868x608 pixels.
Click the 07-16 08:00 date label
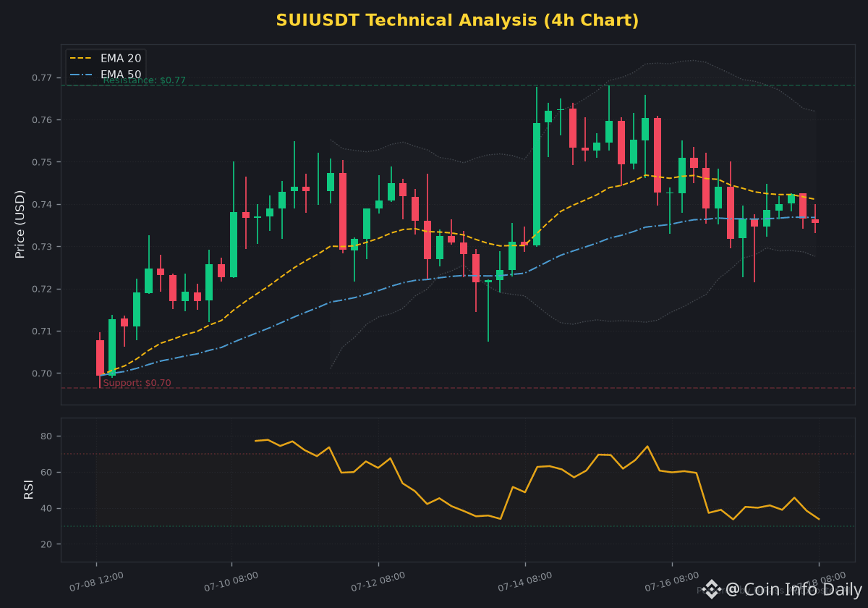coord(673,582)
